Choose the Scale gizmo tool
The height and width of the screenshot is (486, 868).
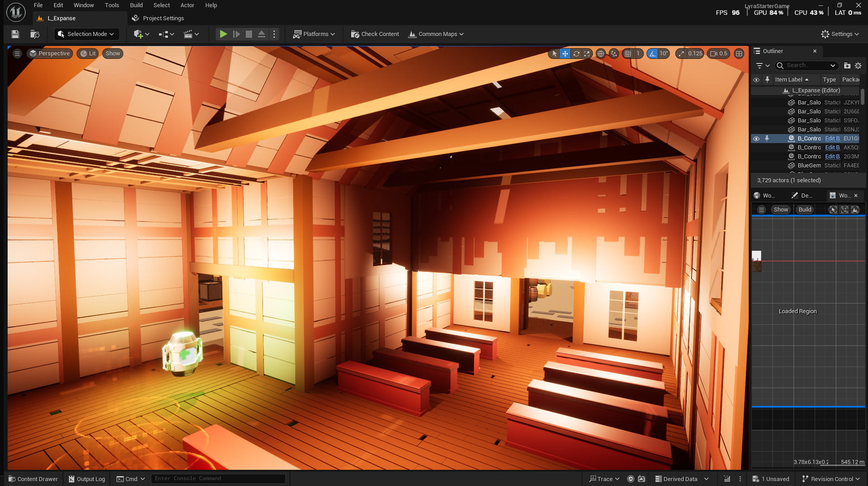pyautogui.click(x=587, y=53)
